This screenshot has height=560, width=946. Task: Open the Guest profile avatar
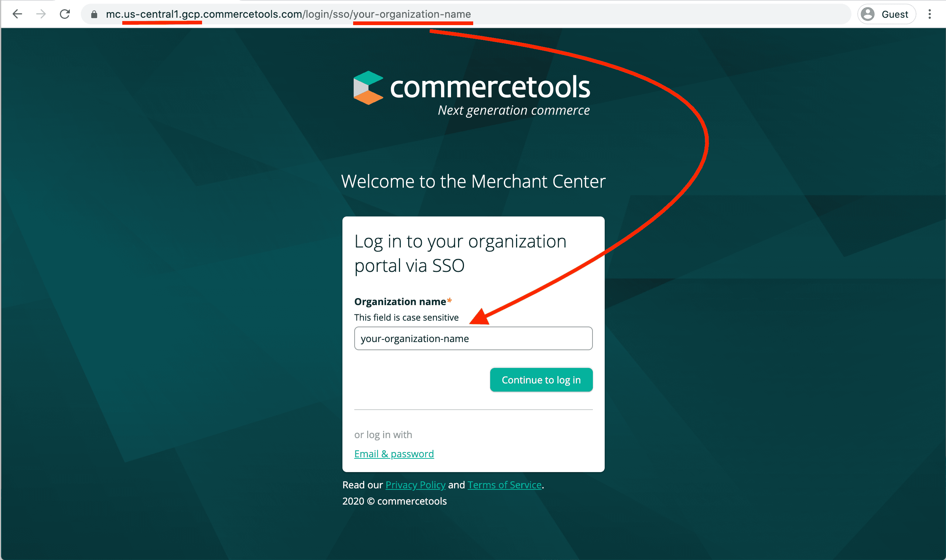[868, 14]
